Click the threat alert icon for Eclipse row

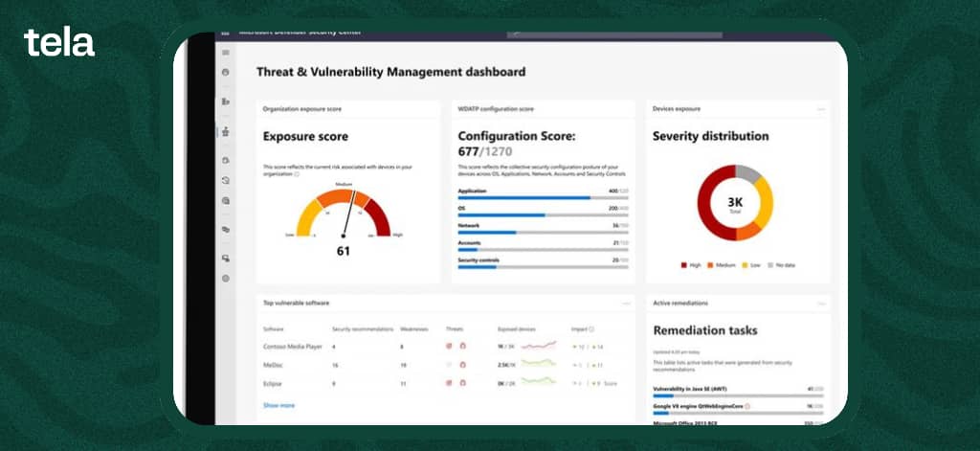(x=449, y=383)
